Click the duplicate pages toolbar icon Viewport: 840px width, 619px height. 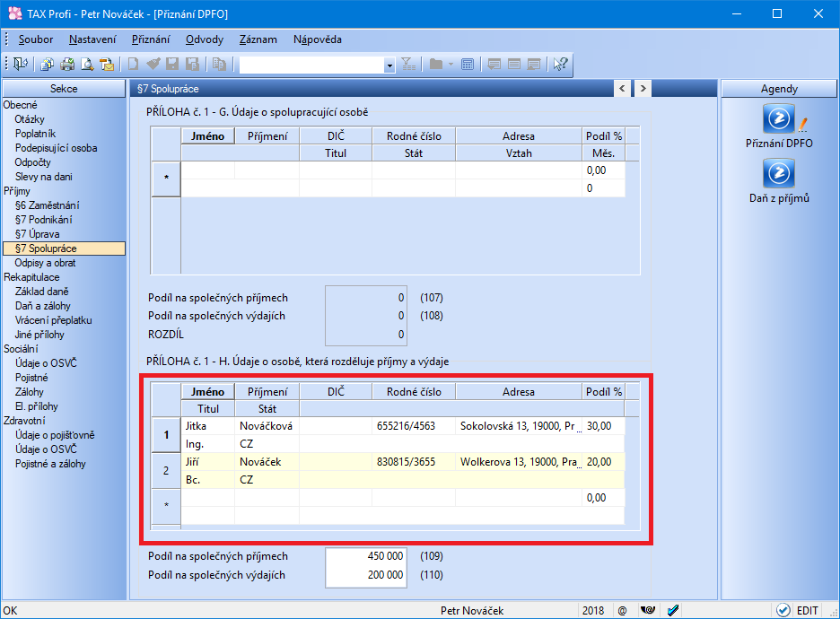click(219, 65)
